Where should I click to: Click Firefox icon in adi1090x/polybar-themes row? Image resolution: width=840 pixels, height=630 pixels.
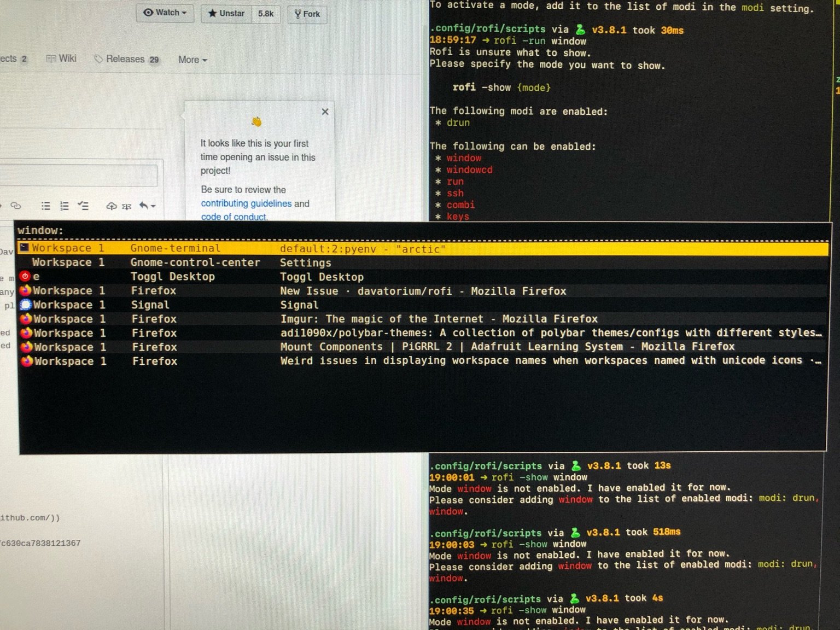(x=26, y=332)
